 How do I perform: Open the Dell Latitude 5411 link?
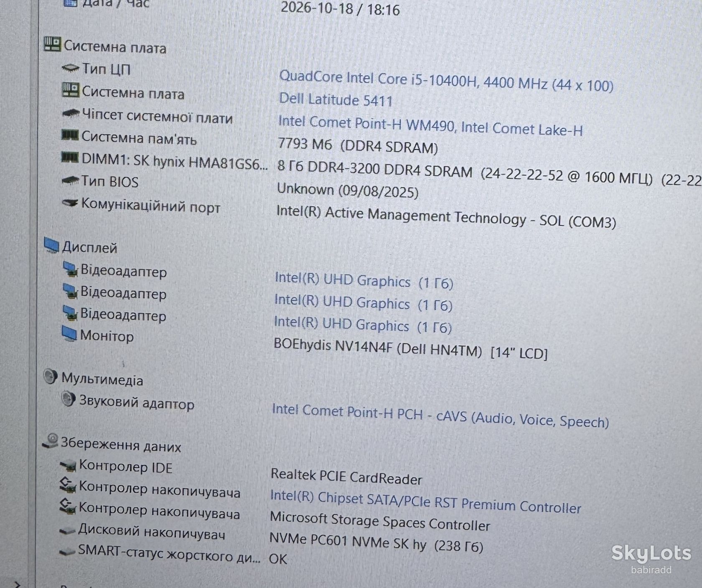tap(336, 99)
